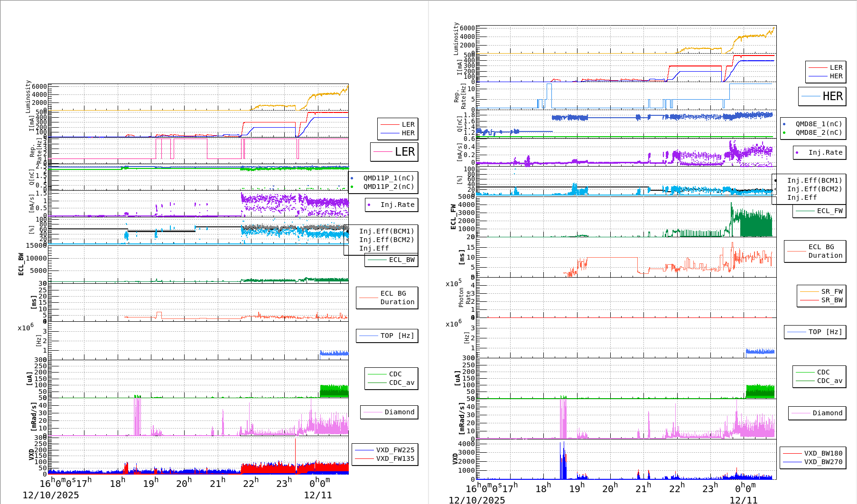Click the QMD8E_2(nC) legend entry
The height and width of the screenshot is (504, 857).
point(818,132)
